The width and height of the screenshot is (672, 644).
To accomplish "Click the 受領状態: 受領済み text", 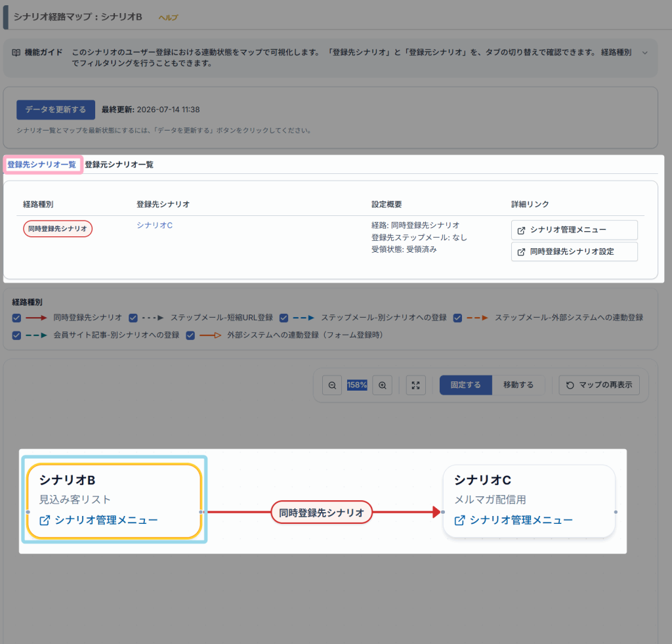I will coord(404,249).
